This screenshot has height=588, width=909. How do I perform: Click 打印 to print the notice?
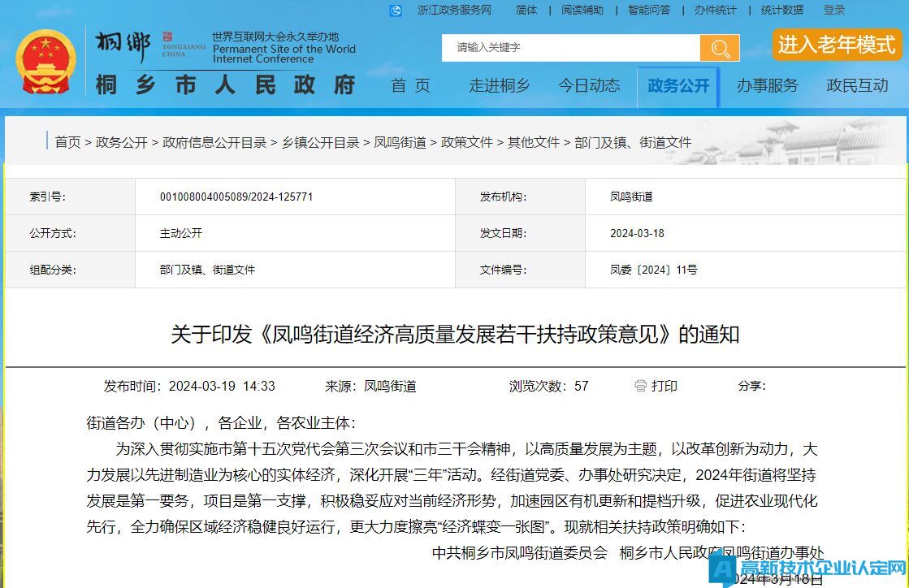coord(664,386)
